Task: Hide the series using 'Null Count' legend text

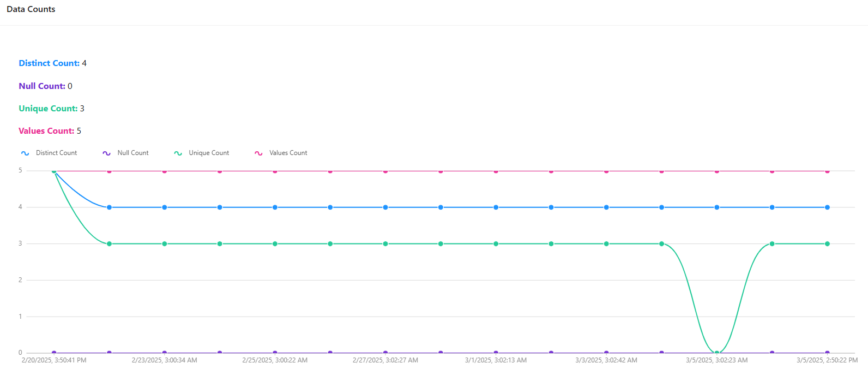Action: pyautogui.click(x=133, y=153)
